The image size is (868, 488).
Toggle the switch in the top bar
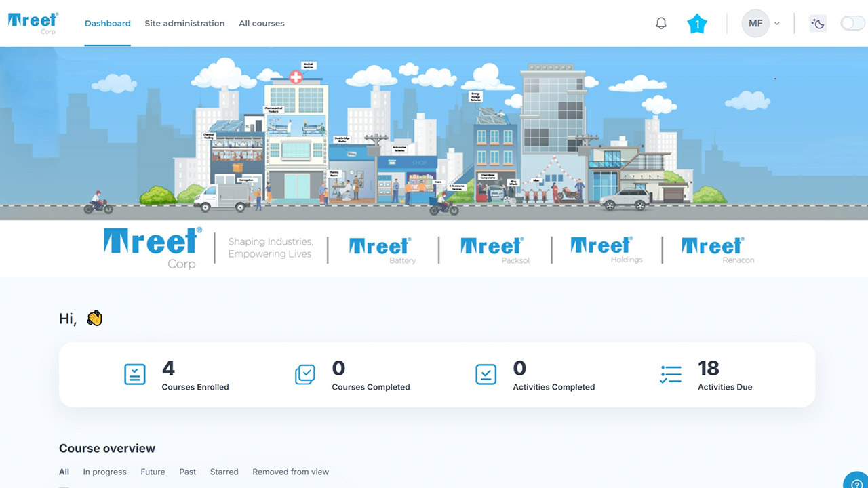[x=852, y=24]
